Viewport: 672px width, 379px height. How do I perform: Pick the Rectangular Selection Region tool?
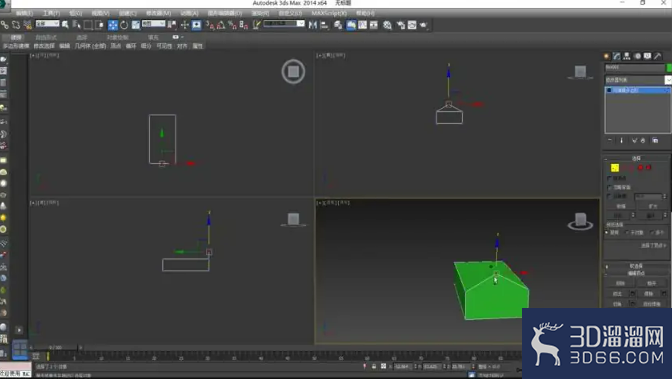[88, 25]
